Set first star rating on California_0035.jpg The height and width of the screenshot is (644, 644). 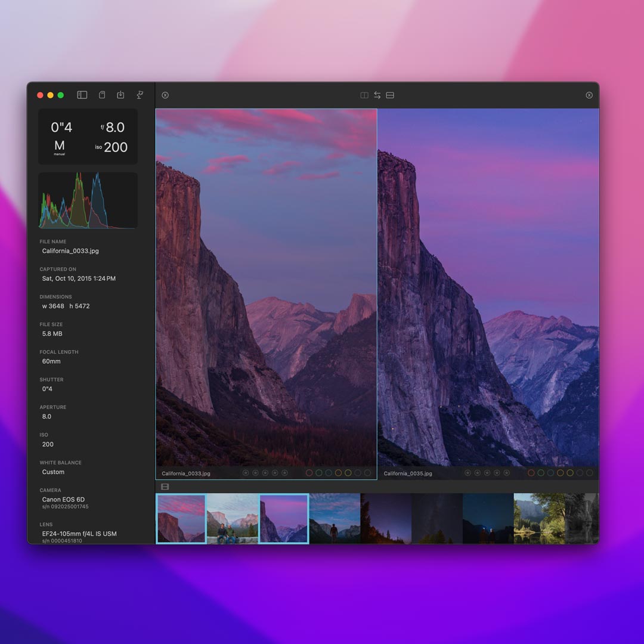tap(467, 473)
